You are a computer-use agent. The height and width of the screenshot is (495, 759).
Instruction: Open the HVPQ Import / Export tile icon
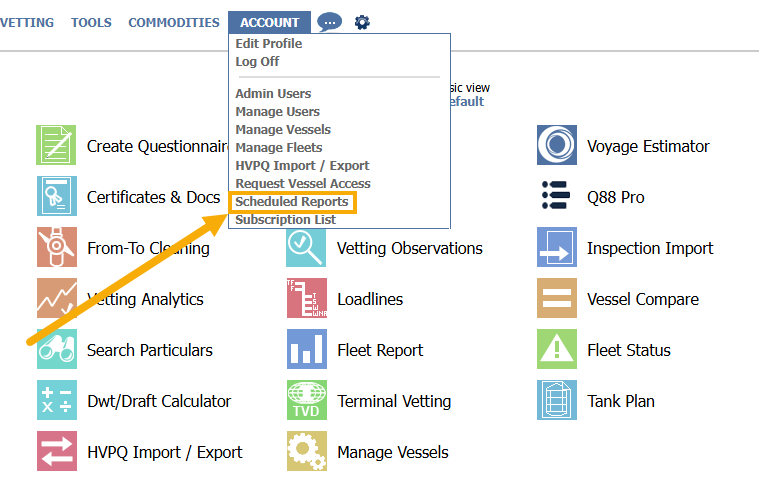(x=57, y=452)
